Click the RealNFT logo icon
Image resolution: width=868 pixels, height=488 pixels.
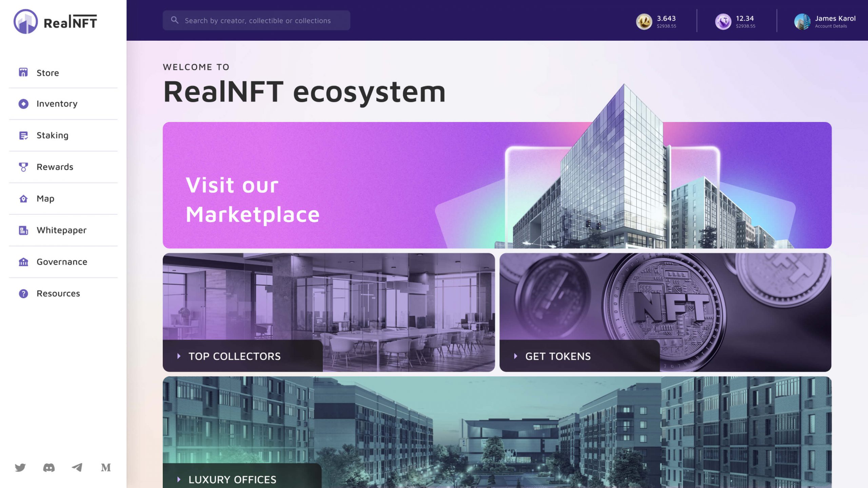click(x=25, y=22)
